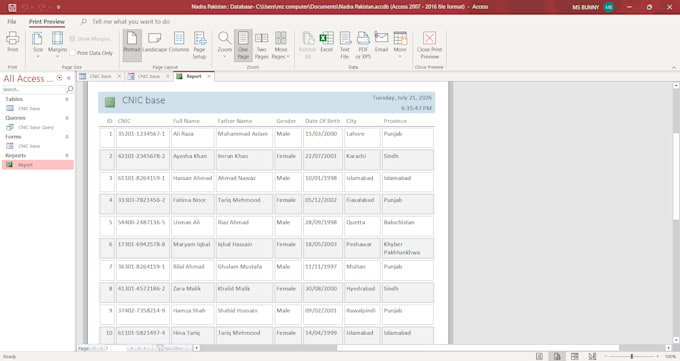The image size is (680, 361).
Task: Click the CNIC cell 35201-1234567-1
Action: tap(142, 138)
